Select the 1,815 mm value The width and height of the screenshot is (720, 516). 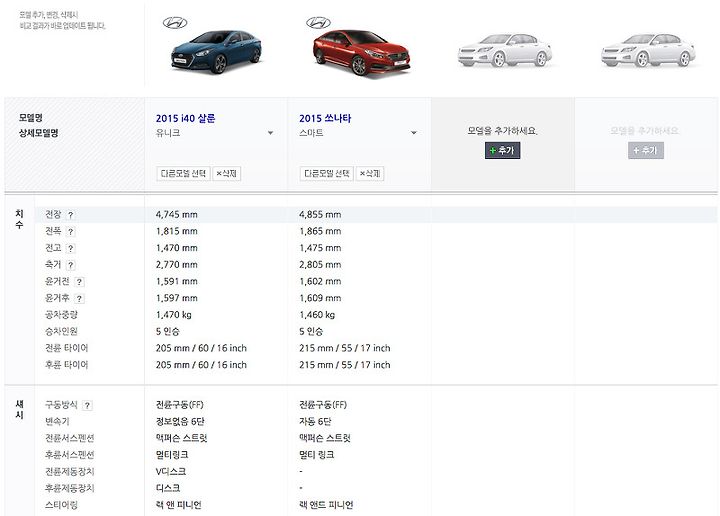click(x=177, y=231)
